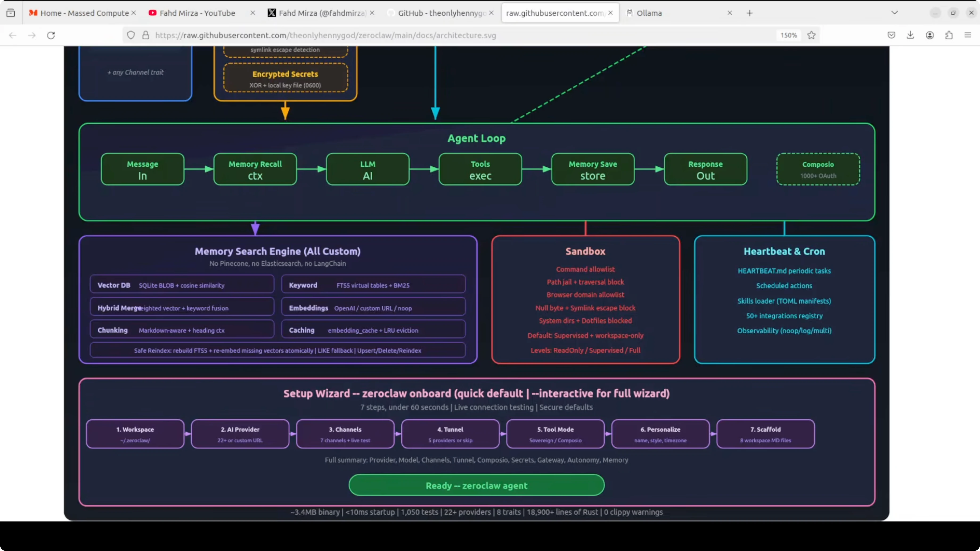The height and width of the screenshot is (551, 980).
Task: Switch to the Ollama tab
Action: pos(649,13)
